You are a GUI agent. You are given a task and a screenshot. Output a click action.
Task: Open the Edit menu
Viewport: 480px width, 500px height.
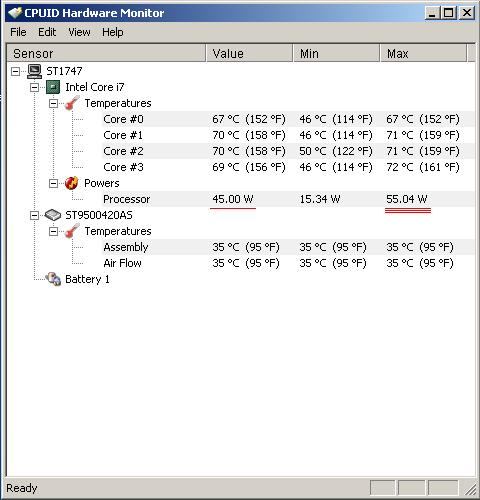[x=47, y=32]
